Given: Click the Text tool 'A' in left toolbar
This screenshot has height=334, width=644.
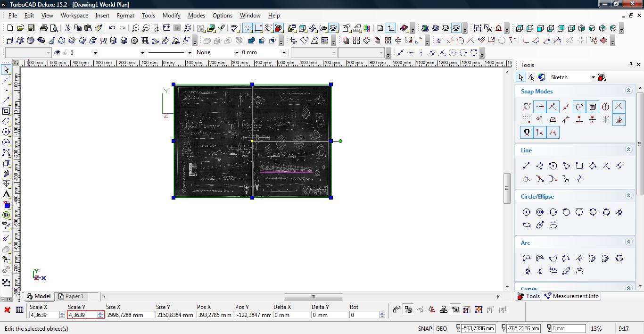Looking at the screenshot, I should tap(6, 194).
